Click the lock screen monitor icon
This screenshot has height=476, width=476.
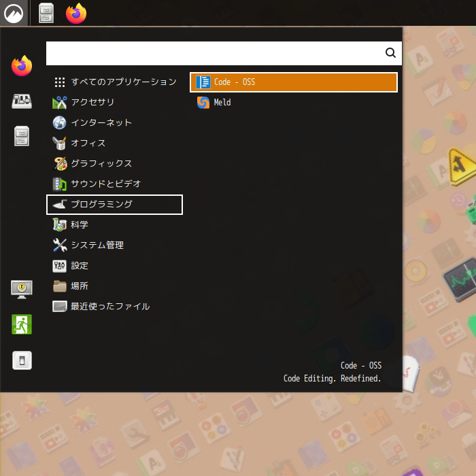pos(22,289)
